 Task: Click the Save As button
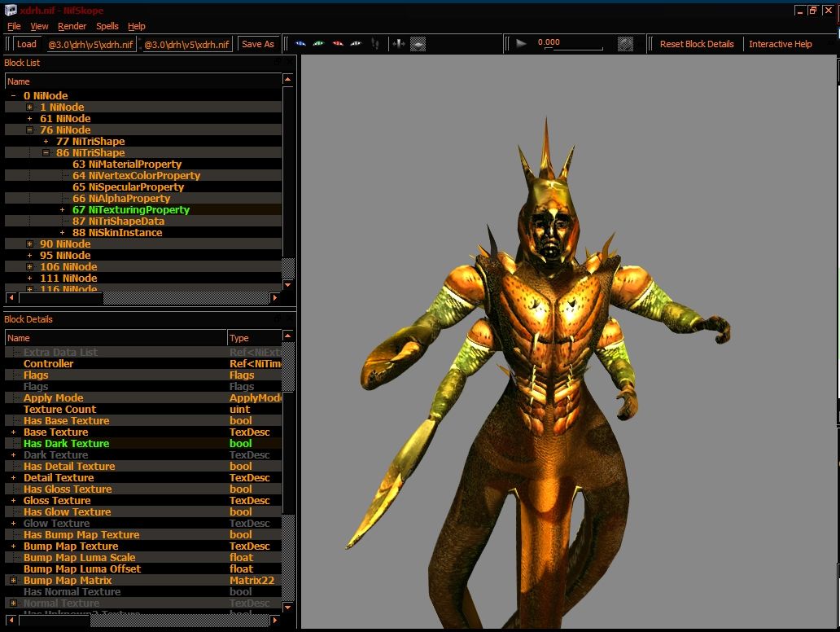(x=258, y=44)
